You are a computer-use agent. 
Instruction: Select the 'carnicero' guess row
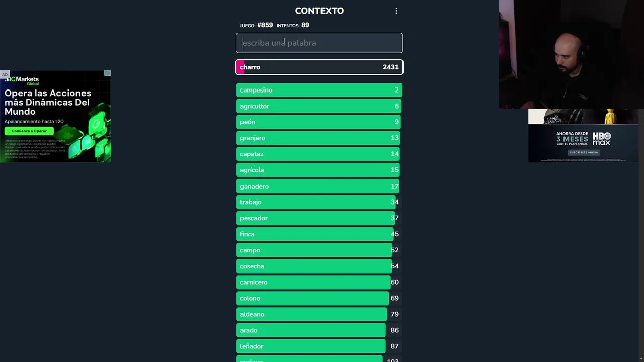point(319,282)
